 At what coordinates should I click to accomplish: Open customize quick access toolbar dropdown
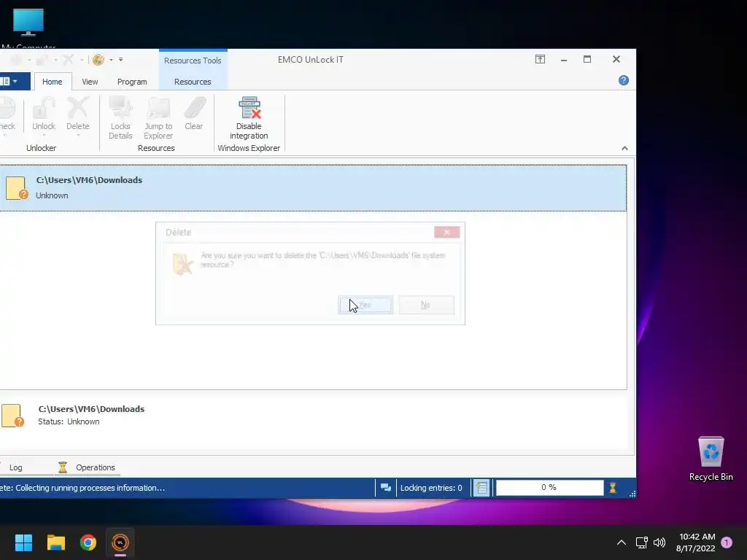[x=120, y=60]
